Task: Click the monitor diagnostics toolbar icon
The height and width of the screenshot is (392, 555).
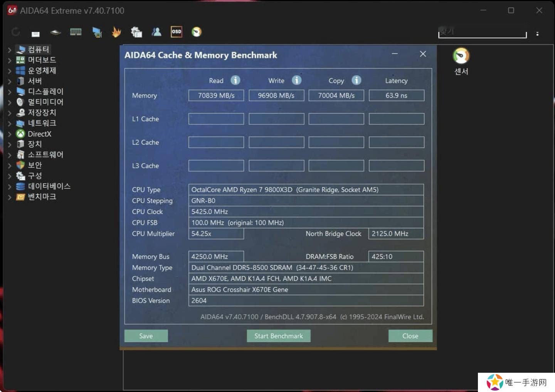Action: (x=97, y=32)
